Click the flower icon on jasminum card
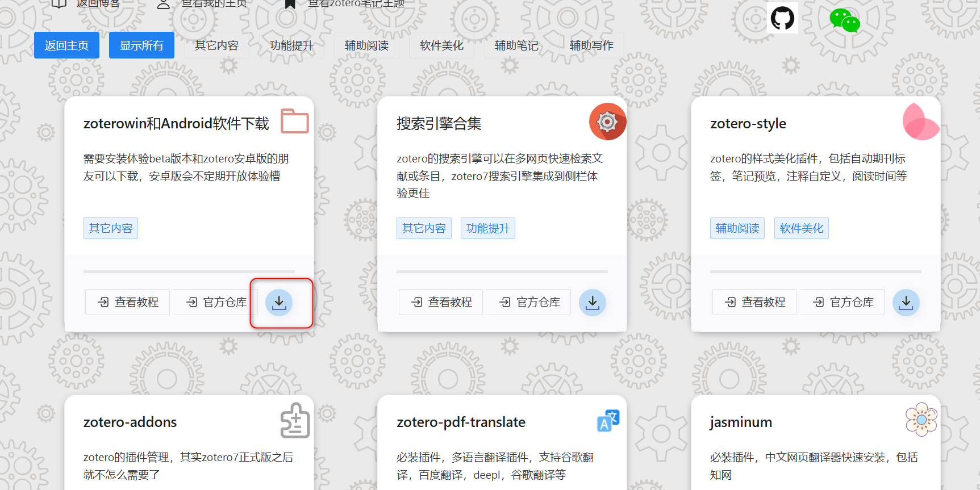 tap(921, 420)
